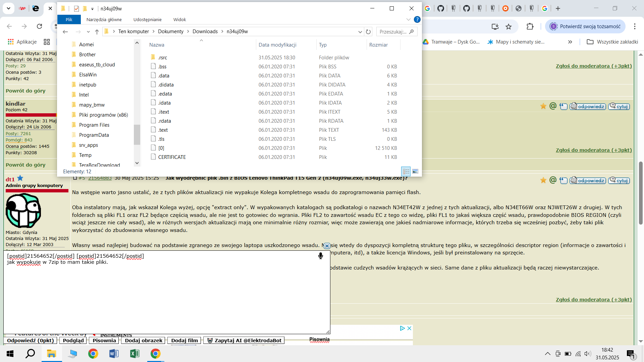
Task: Open File Explorer taskbar icon
Action: [51, 354]
